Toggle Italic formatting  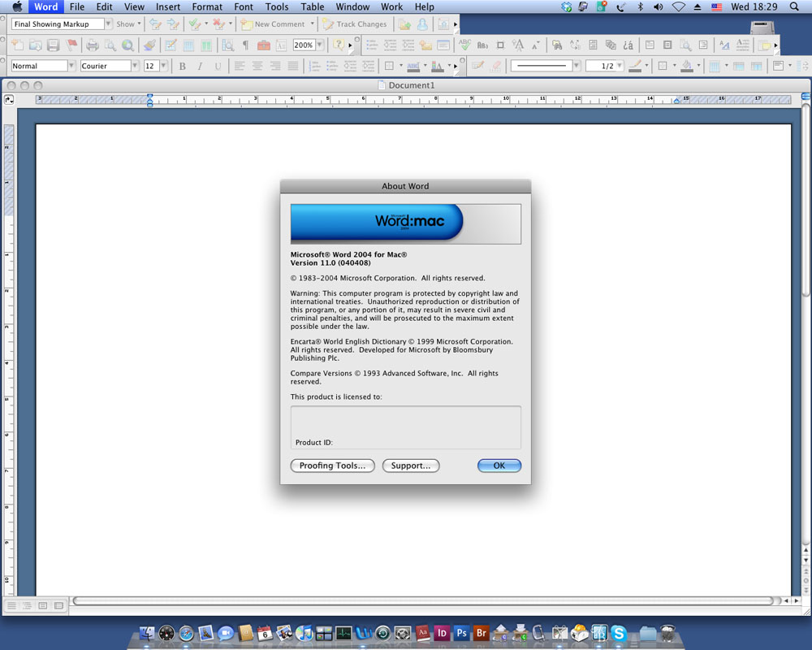(200, 66)
